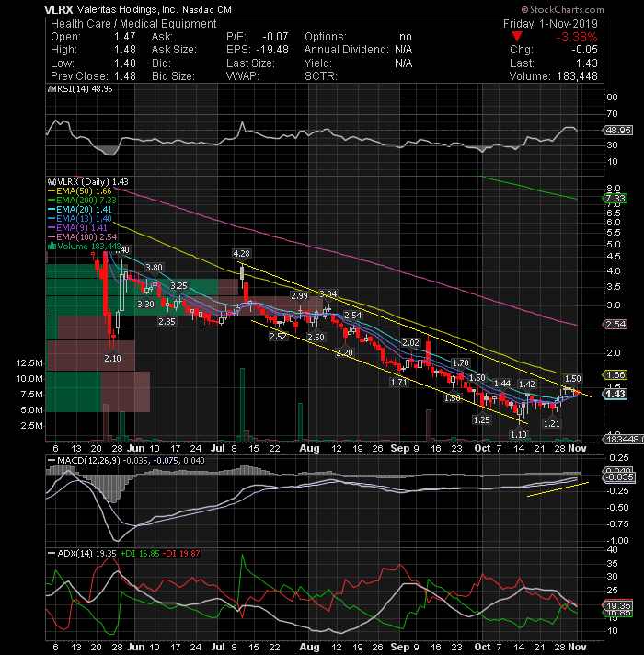Image resolution: width=644 pixels, height=655 pixels.
Task: Click the -0.035 MACD axis tag
Action: point(619,477)
